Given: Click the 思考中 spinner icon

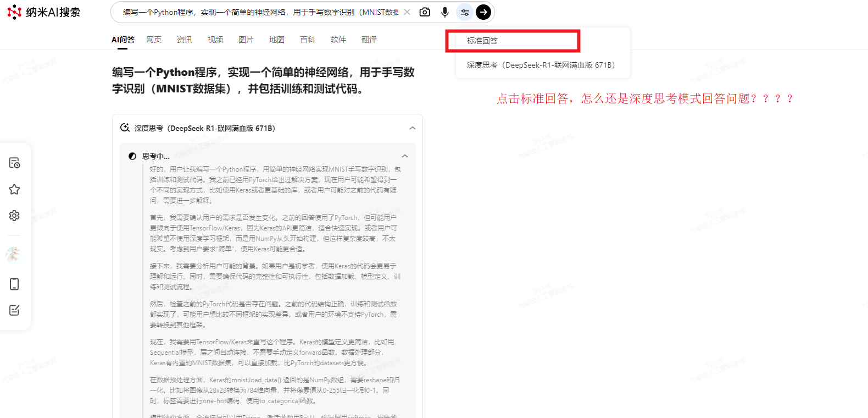Looking at the screenshot, I should (x=132, y=156).
